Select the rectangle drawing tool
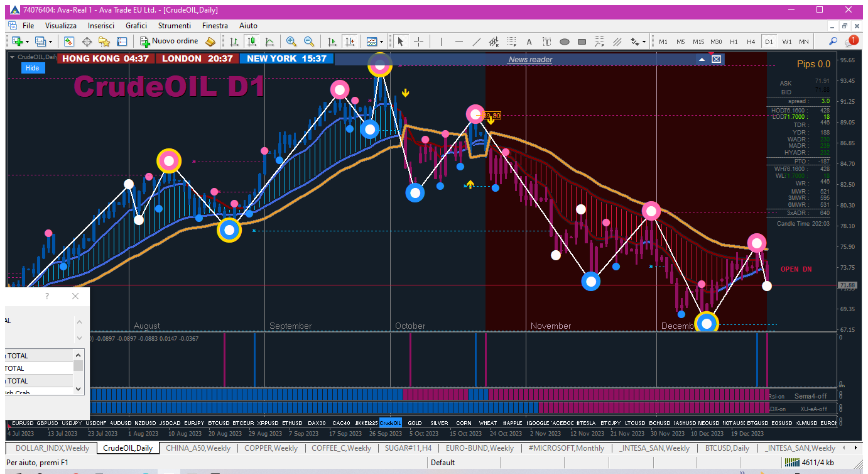 (x=582, y=41)
